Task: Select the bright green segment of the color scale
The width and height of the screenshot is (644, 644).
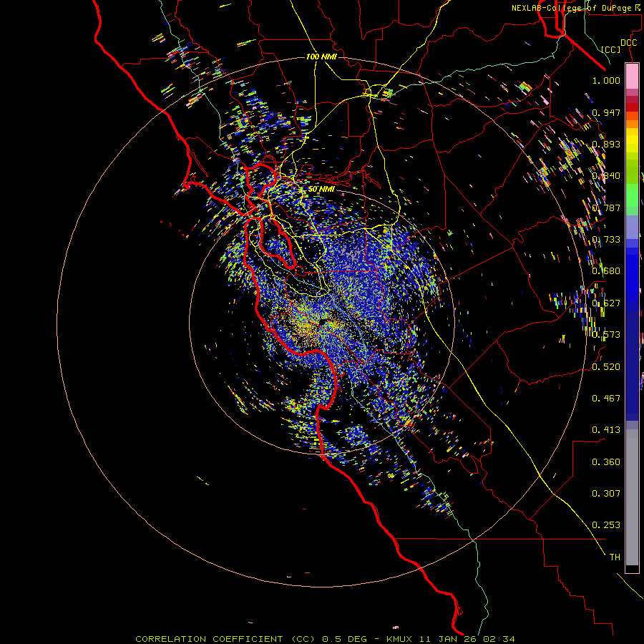Action: (x=632, y=195)
